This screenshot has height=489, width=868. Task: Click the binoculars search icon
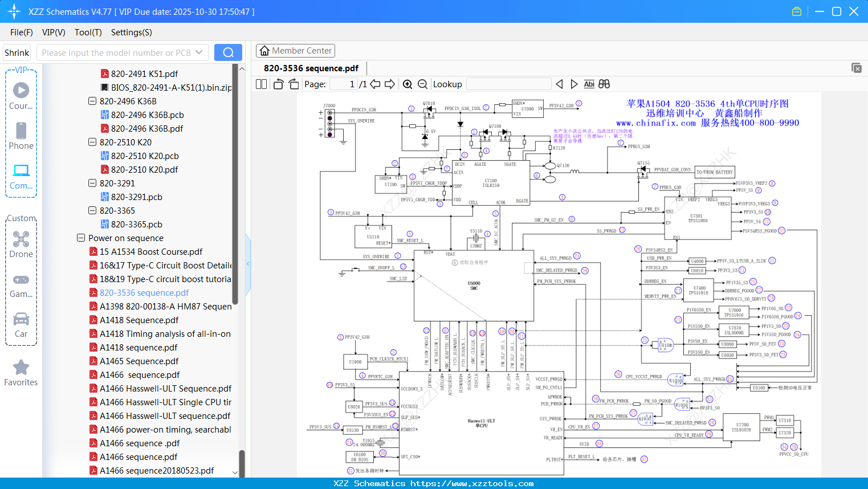click(x=604, y=84)
